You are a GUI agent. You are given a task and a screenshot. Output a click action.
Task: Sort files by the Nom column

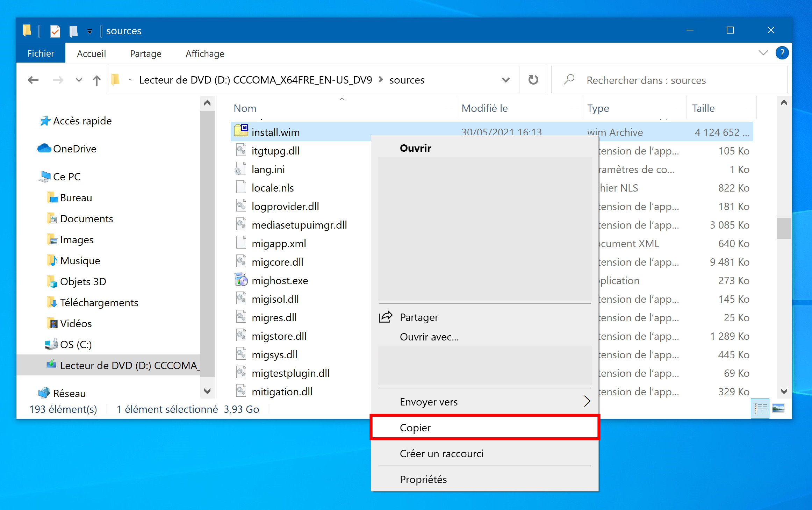click(343, 108)
